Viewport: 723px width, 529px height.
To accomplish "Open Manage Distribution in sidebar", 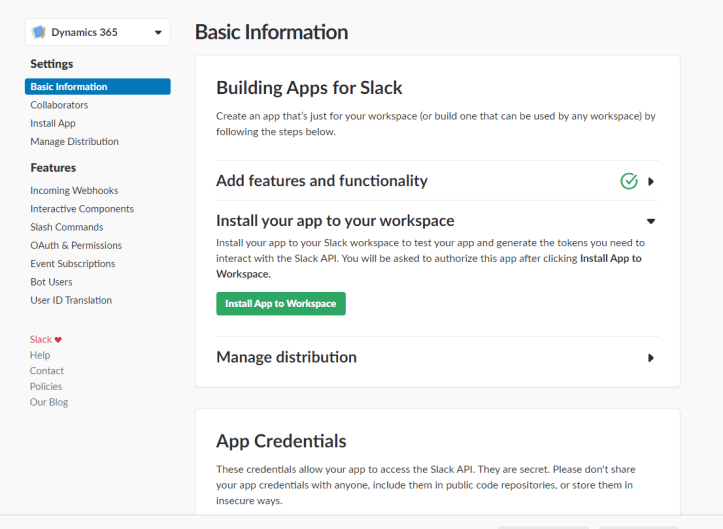I will (74, 142).
